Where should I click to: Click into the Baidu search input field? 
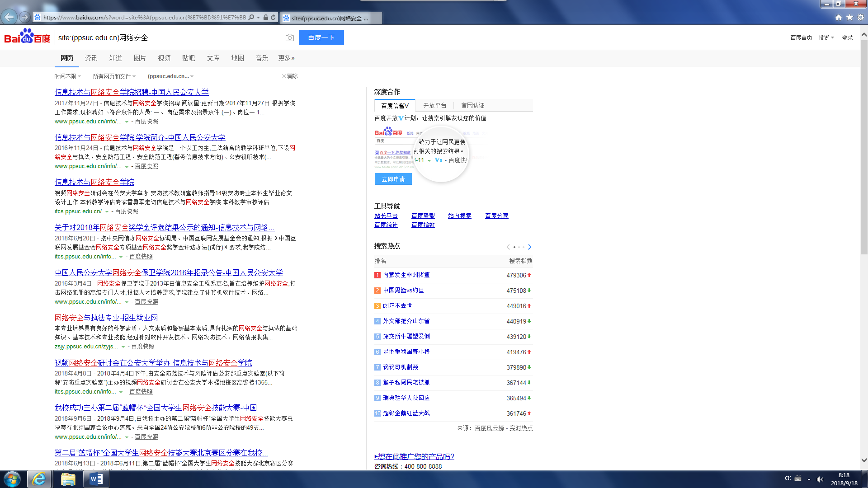(x=170, y=38)
